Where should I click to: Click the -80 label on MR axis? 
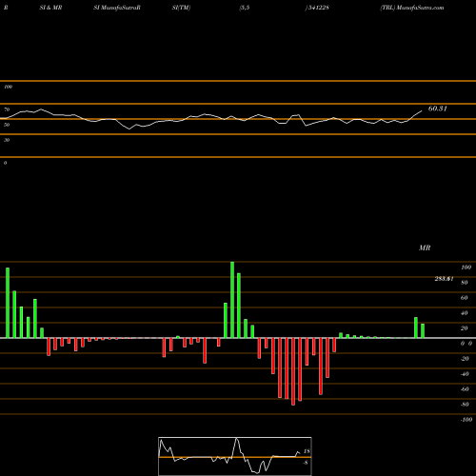(x=465, y=405)
